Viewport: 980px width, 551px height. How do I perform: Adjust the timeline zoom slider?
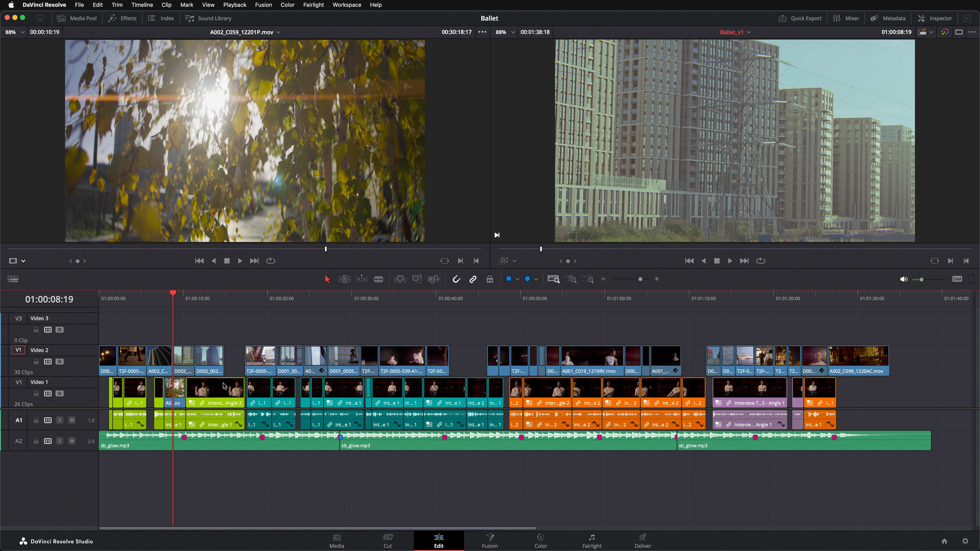641,279
